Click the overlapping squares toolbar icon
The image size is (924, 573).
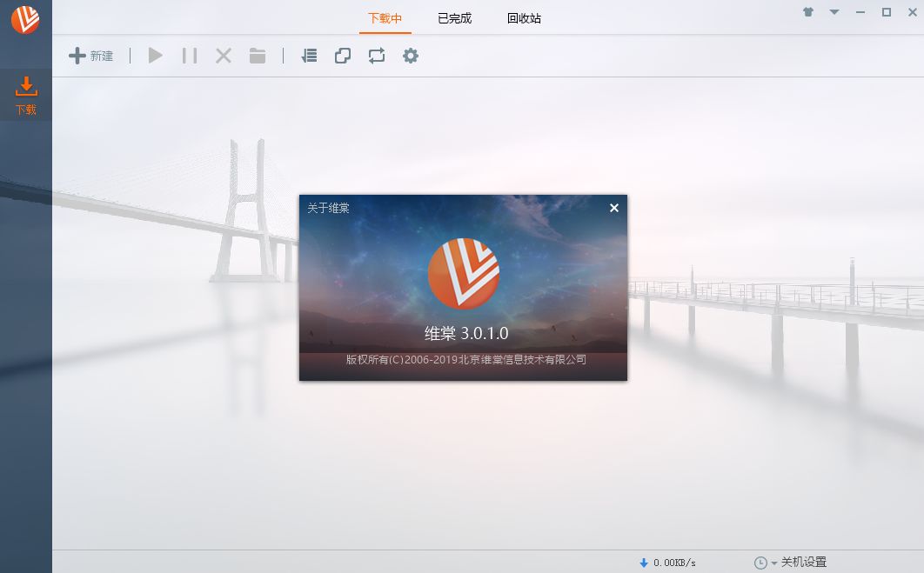click(343, 56)
